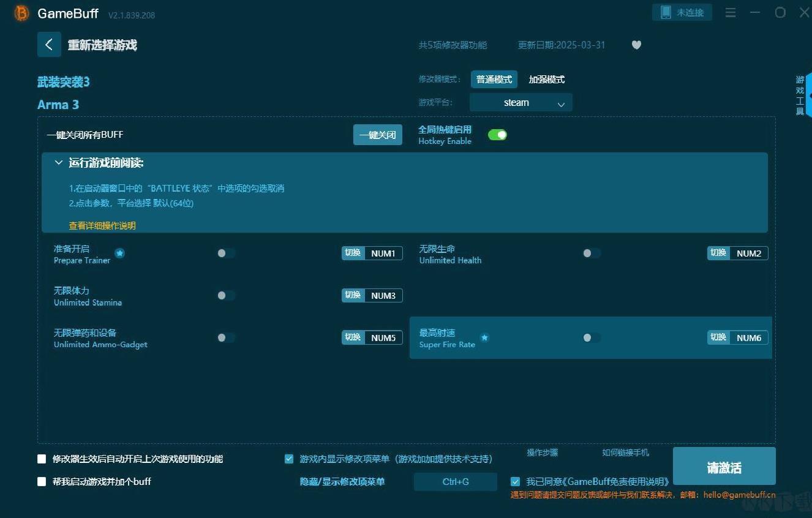Uncheck the GameBuff disclaimer agreement checkbox
The width and height of the screenshot is (812, 518).
tap(515, 481)
